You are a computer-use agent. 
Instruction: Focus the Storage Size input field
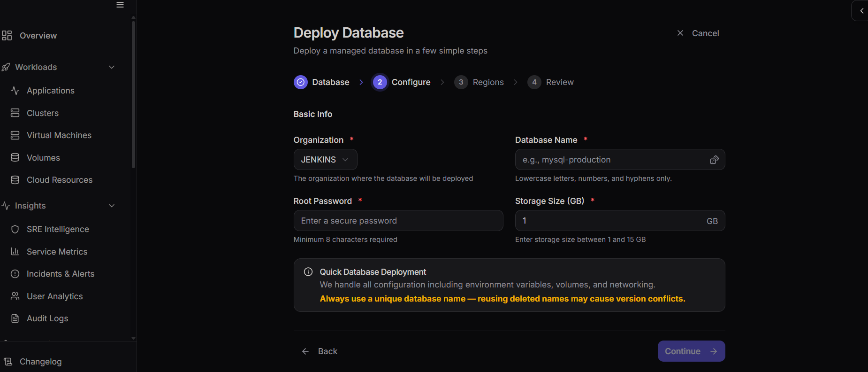click(620, 221)
